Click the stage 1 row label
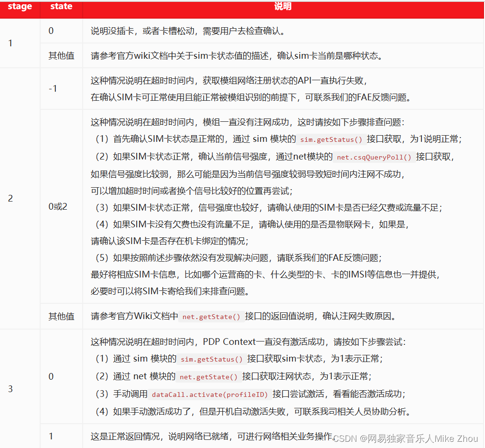 coord(10,43)
